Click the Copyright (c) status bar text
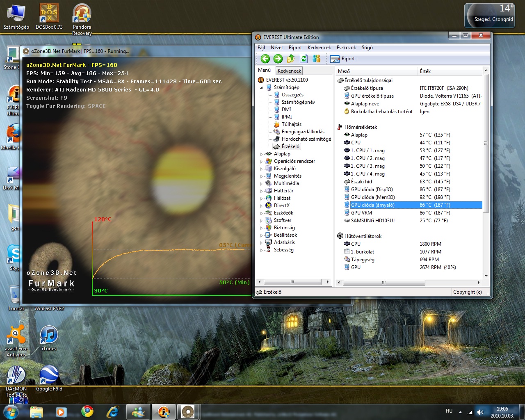The image size is (525, 420). click(467, 292)
